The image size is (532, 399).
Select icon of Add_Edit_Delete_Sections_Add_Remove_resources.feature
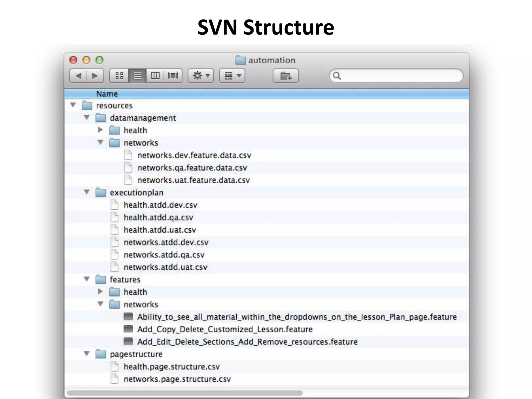(x=128, y=342)
